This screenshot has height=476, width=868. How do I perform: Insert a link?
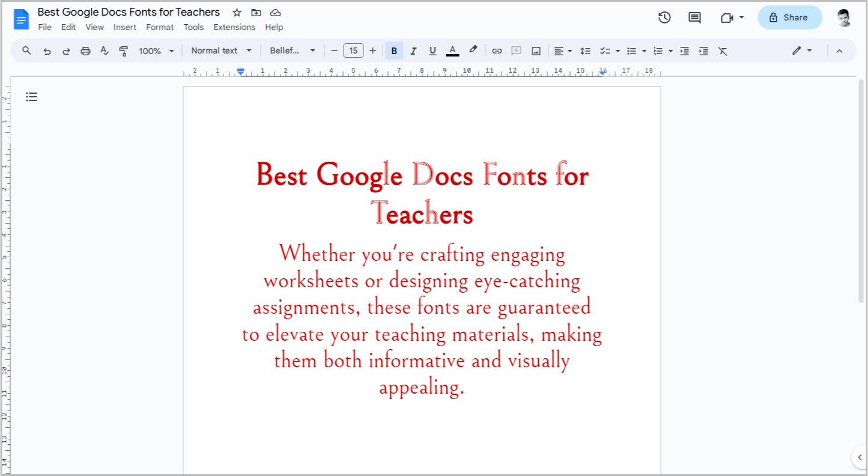point(497,50)
